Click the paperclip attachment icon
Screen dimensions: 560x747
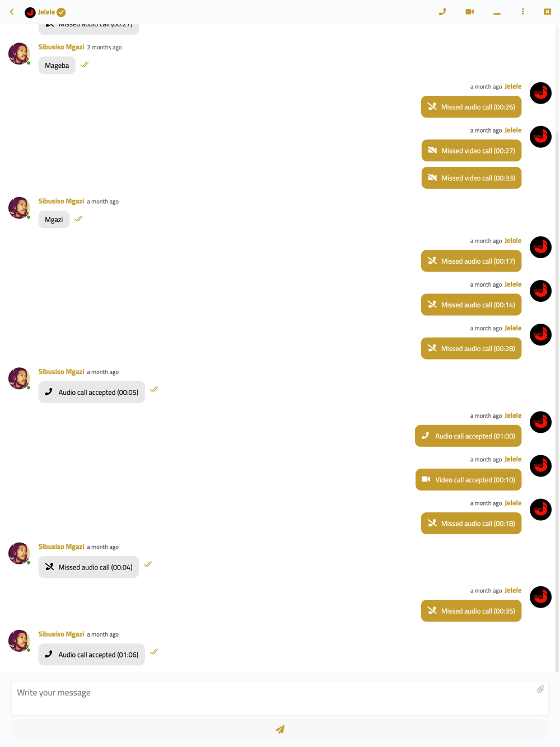click(540, 689)
